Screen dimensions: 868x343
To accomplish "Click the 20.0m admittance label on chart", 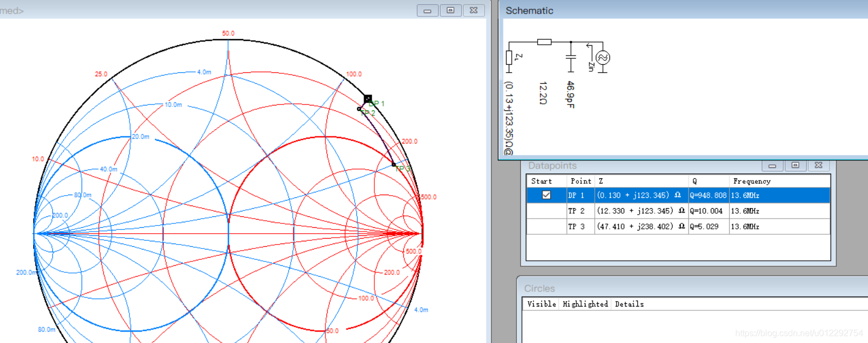I will tap(140, 136).
